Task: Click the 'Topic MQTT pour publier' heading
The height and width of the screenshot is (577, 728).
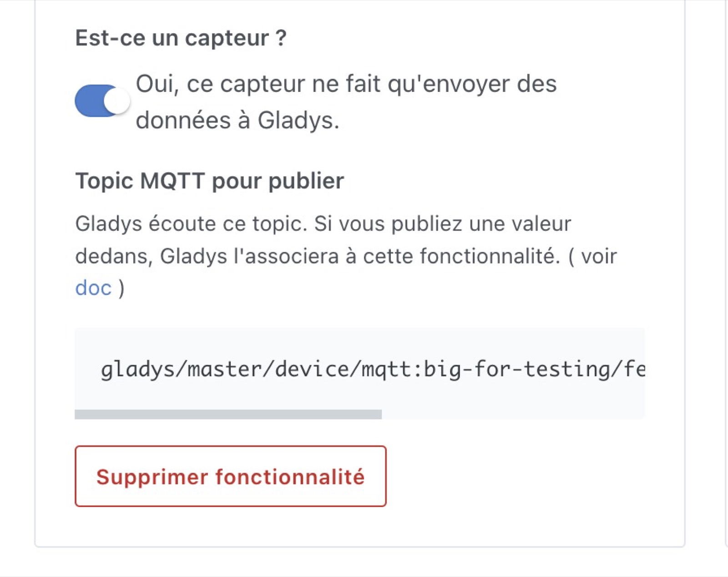Action: [210, 181]
